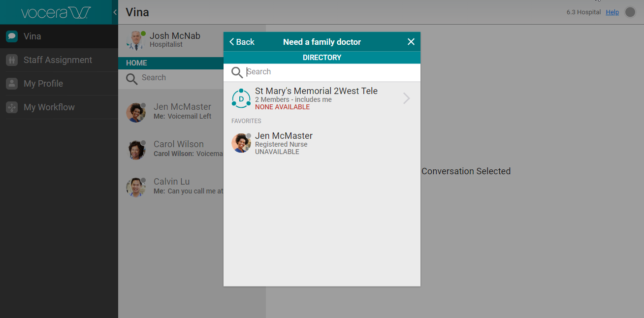Image resolution: width=644 pixels, height=318 pixels.
Task: Open the Help link
Action: (612, 12)
